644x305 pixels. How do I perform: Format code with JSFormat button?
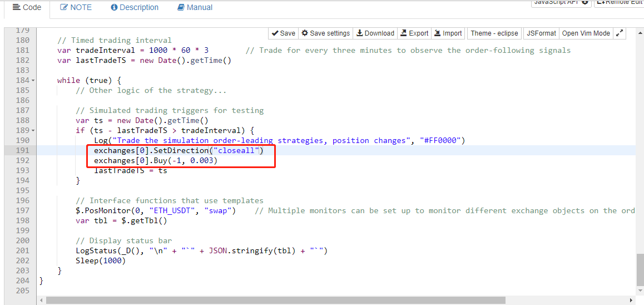click(x=541, y=33)
